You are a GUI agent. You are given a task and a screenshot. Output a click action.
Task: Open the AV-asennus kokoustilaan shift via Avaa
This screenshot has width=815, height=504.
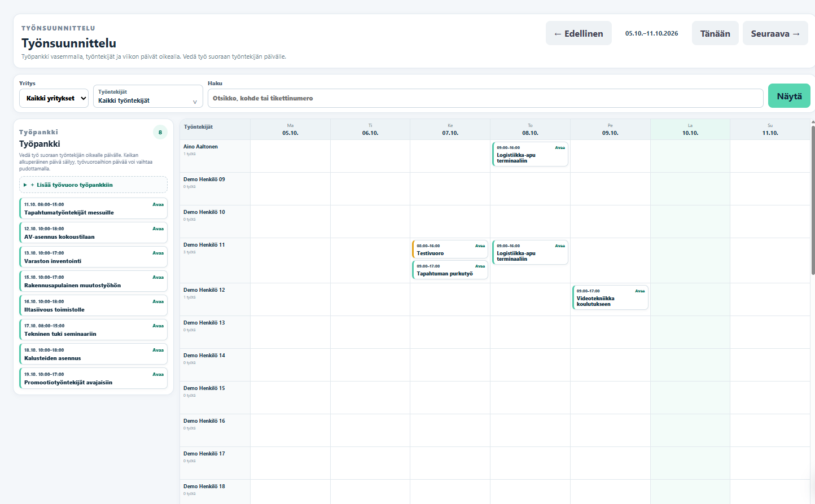point(158,229)
